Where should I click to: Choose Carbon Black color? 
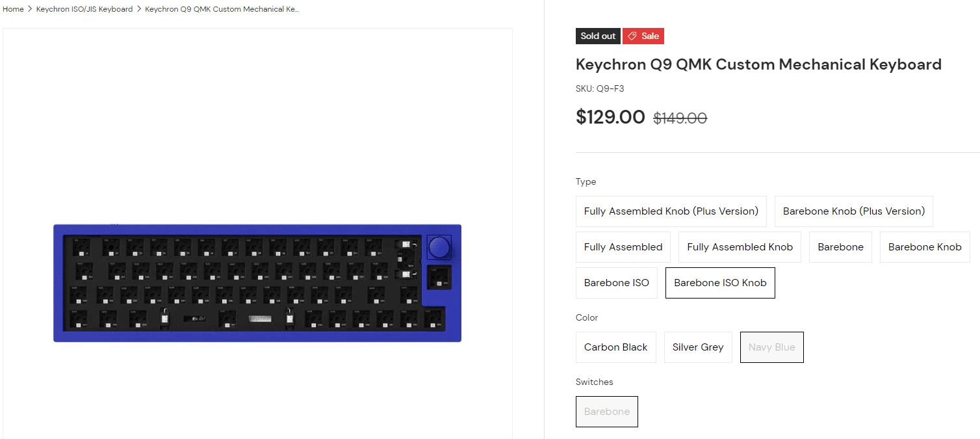pos(616,347)
